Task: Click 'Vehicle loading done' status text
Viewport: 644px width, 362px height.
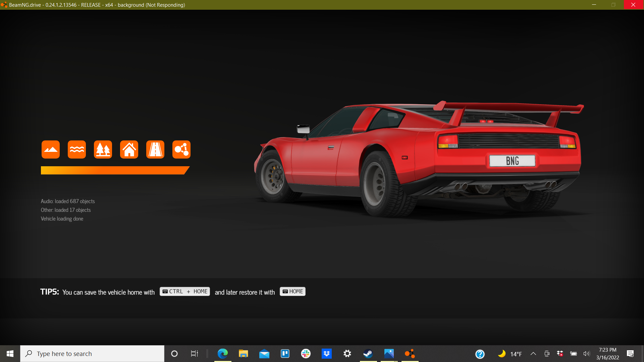Action: click(62, 219)
